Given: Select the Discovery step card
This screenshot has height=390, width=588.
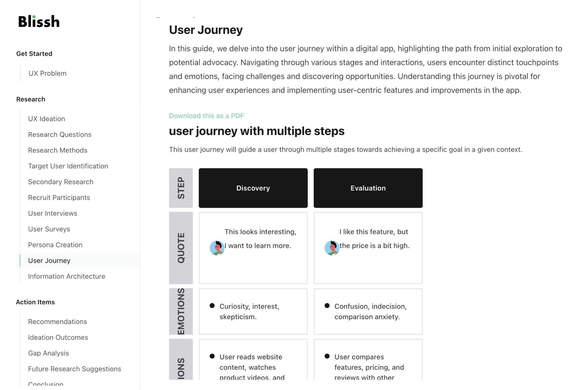Looking at the screenshot, I should pos(253,188).
